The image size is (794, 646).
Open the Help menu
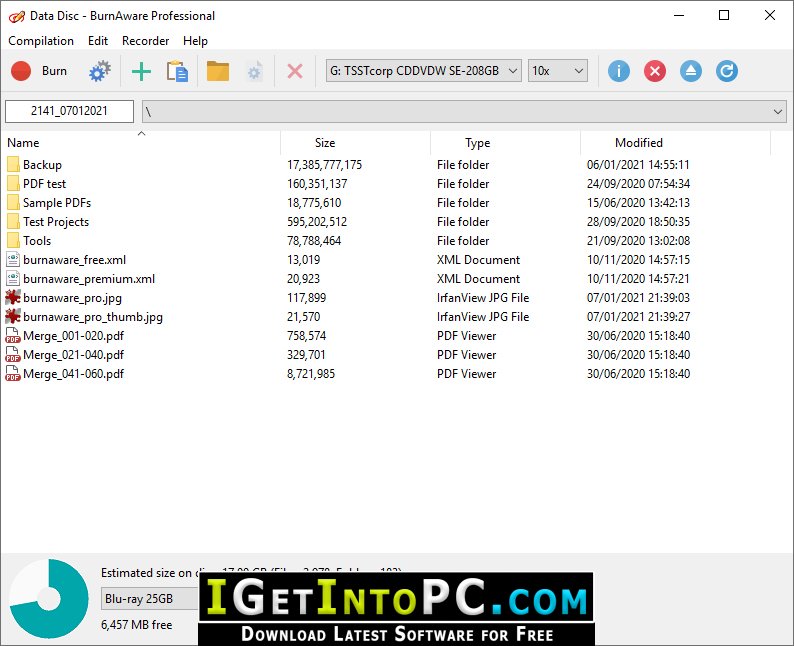click(x=195, y=41)
